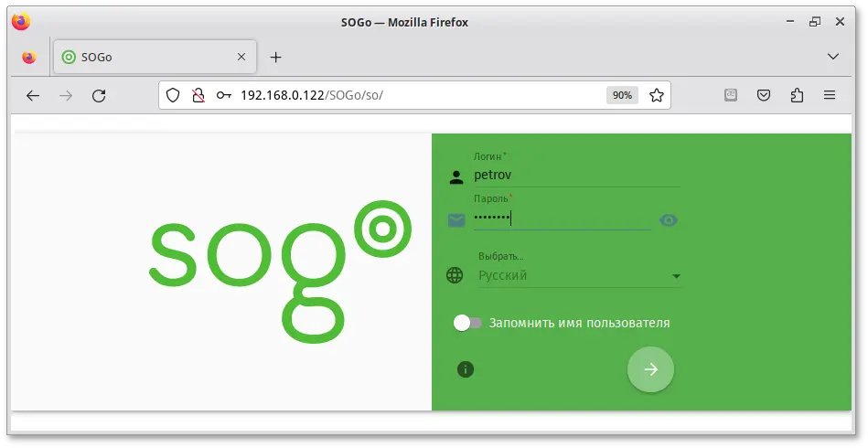Bookmark this page with the star icon
Screen dimensions: 868x448
click(656, 95)
